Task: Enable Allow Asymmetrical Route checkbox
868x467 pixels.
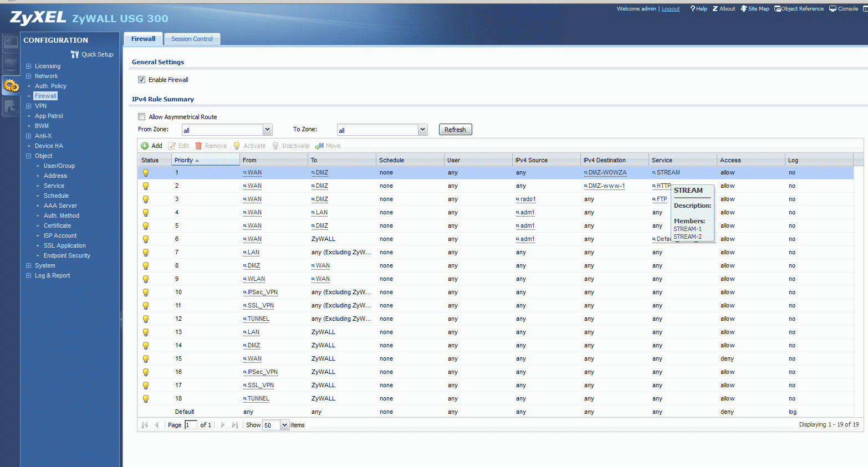Action: tap(141, 117)
